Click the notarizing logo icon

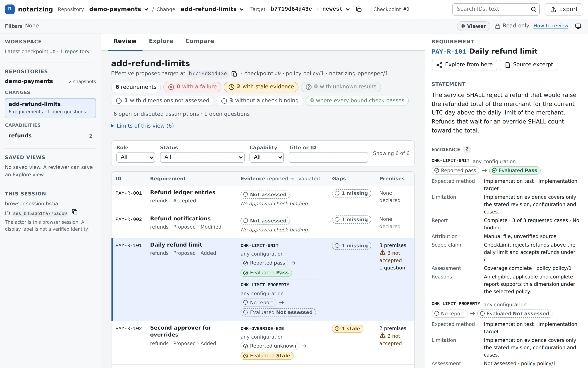click(x=10, y=9)
